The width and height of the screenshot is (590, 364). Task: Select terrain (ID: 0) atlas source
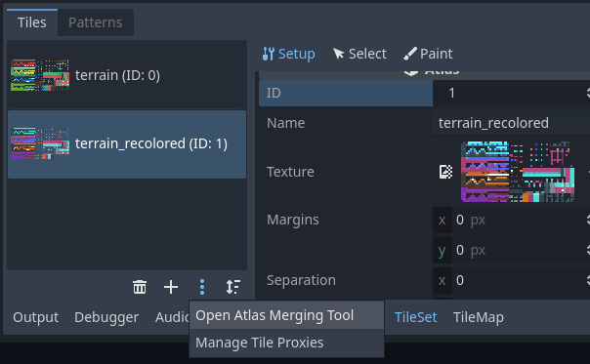click(x=127, y=75)
